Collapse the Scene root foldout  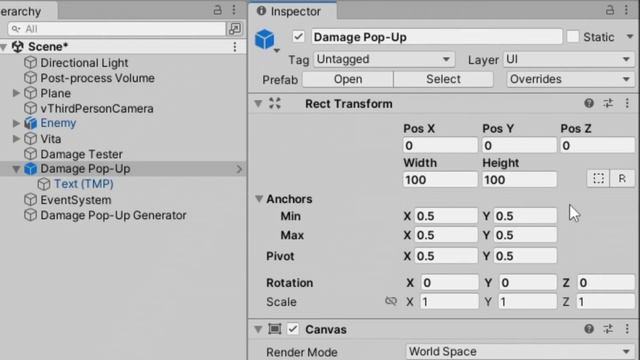[x=4, y=47]
